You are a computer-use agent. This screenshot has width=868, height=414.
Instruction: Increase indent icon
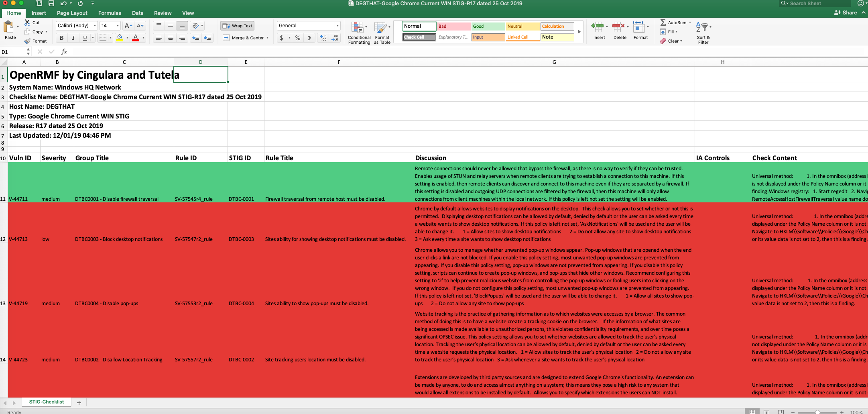pyautogui.click(x=207, y=38)
